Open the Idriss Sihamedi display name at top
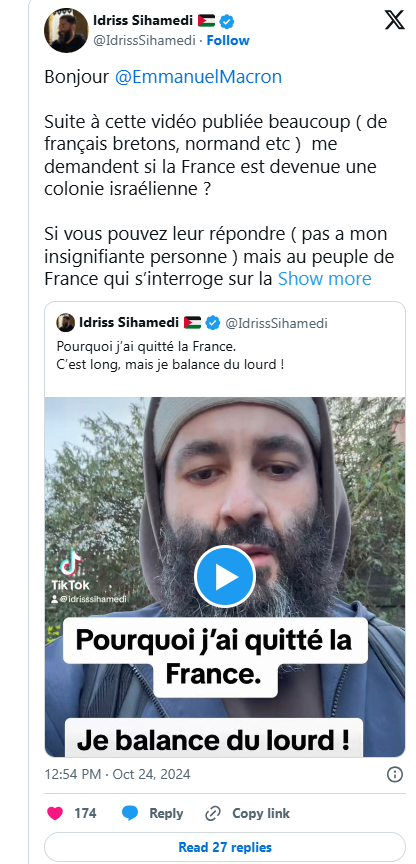The image size is (416, 864). pyautogui.click(x=143, y=21)
